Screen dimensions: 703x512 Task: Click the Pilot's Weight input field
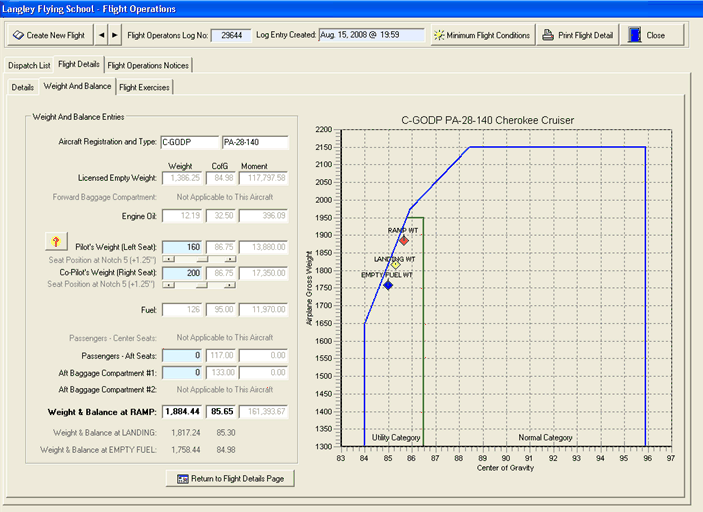tap(181, 245)
